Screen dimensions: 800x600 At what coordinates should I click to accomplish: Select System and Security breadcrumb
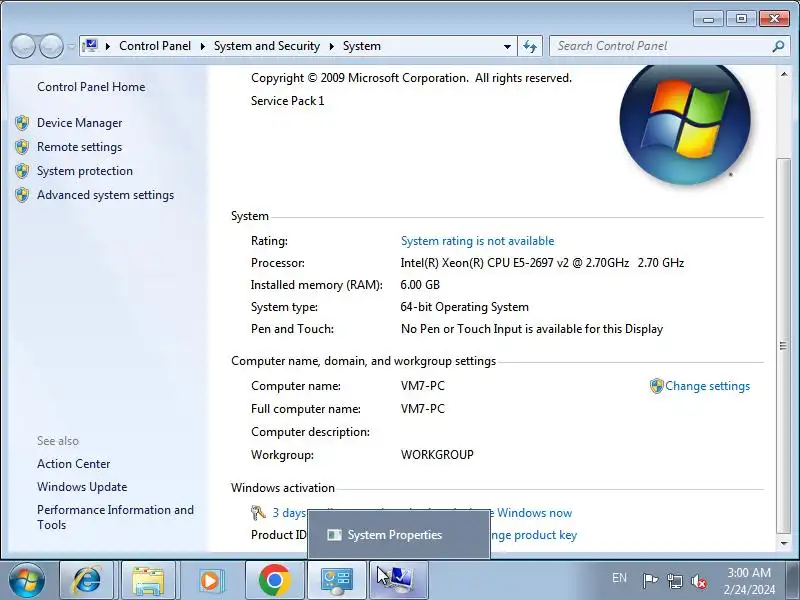point(267,46)
